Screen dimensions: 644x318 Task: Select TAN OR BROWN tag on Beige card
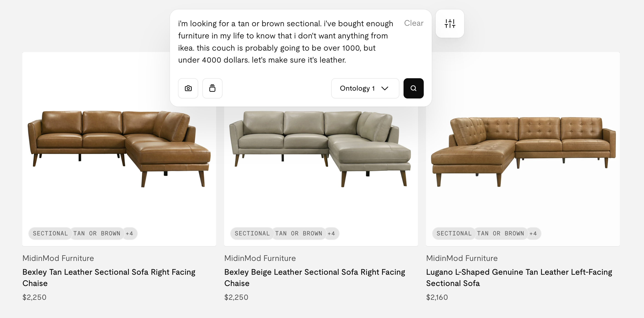[x=299, y=233]
